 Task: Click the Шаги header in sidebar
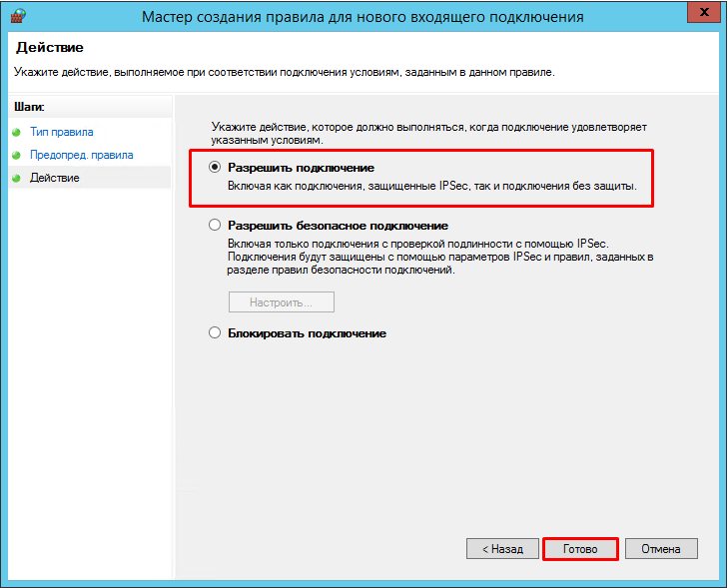point(29,107)
